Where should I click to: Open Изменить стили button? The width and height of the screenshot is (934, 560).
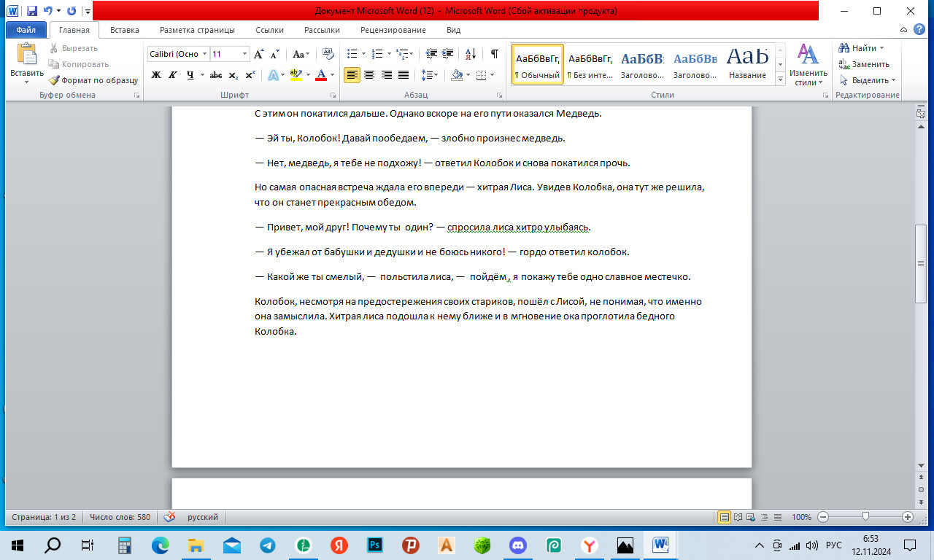(x=808, y=64)
